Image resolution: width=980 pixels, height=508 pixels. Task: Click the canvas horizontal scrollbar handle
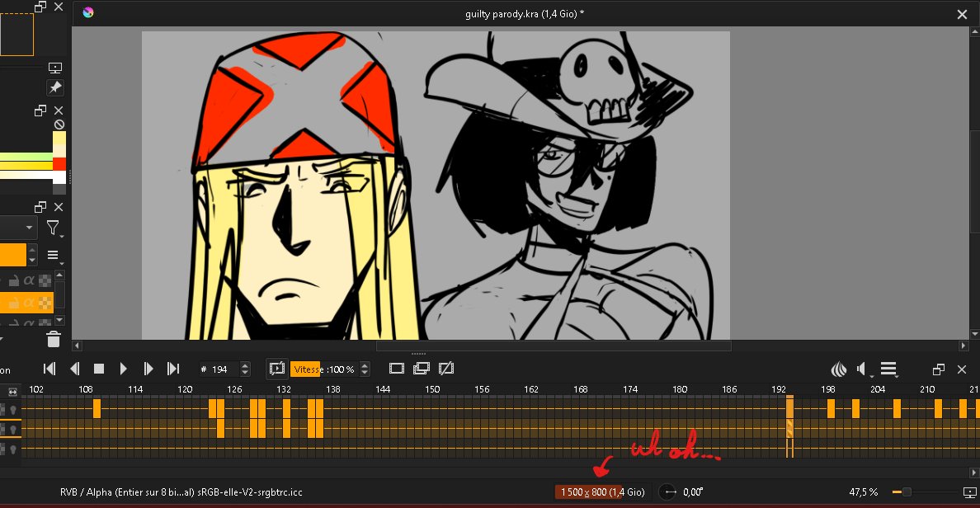coord(554,346)
